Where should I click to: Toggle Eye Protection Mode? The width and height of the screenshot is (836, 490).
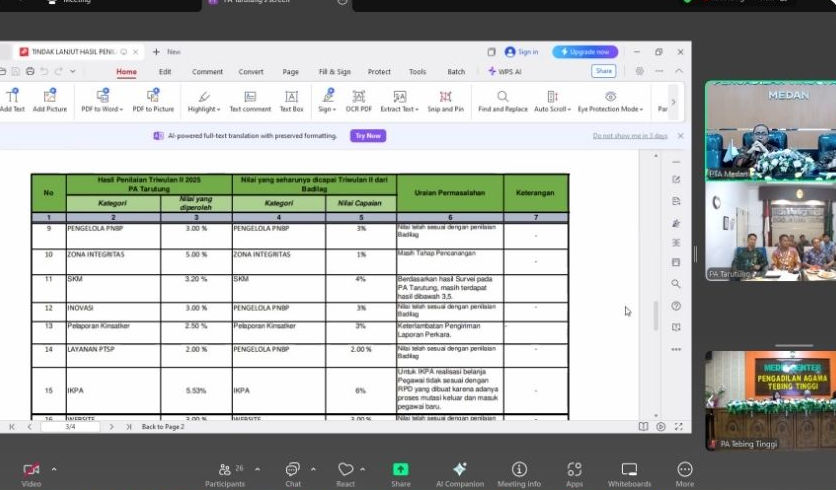[x=610, y=100]
